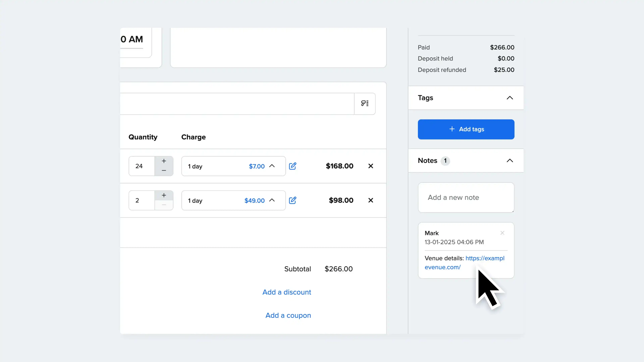Collapse the Tags section

pyautogui.click(x=510, y=98)
